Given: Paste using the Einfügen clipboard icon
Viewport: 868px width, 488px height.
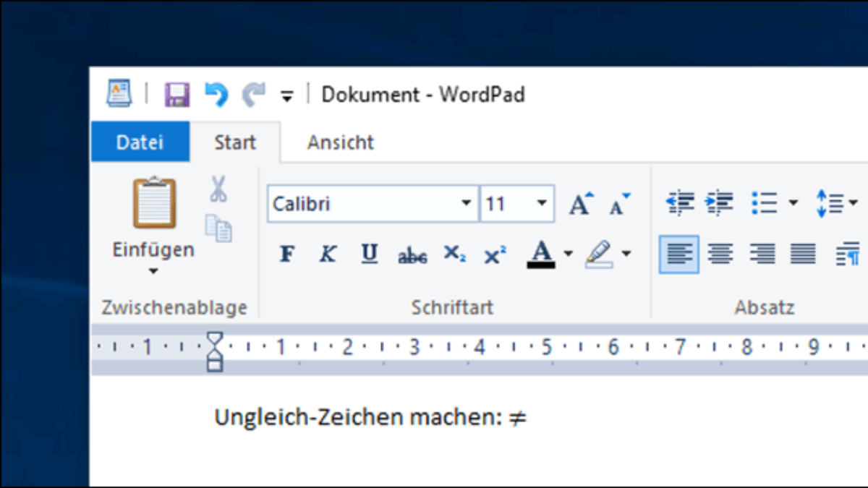Looking at the screenshot, I should click(x=154, y=203).
